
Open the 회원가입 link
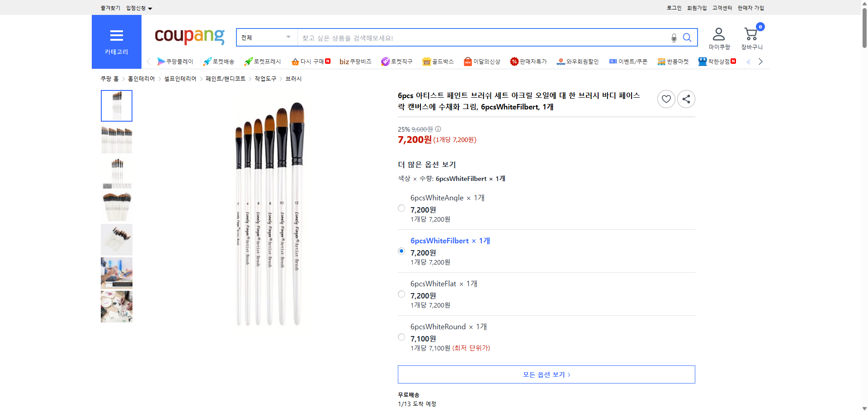click(697, 8)
